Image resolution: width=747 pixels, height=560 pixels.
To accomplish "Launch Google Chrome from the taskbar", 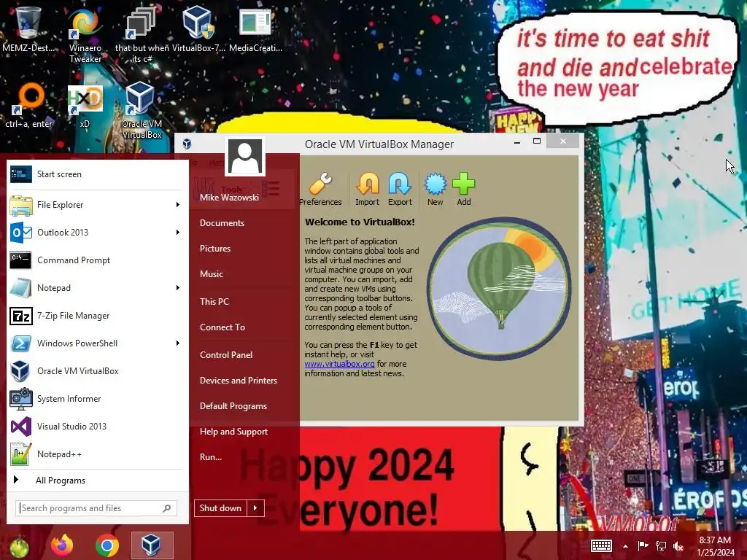I will tap(107, 545).
